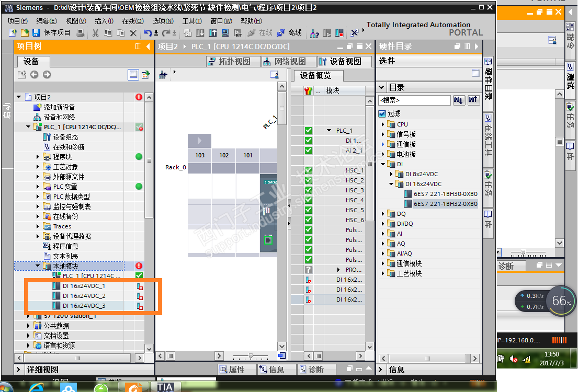Click the cut scissors icon
The width and height of the screenshot is (578, 392).
[96, 33]
